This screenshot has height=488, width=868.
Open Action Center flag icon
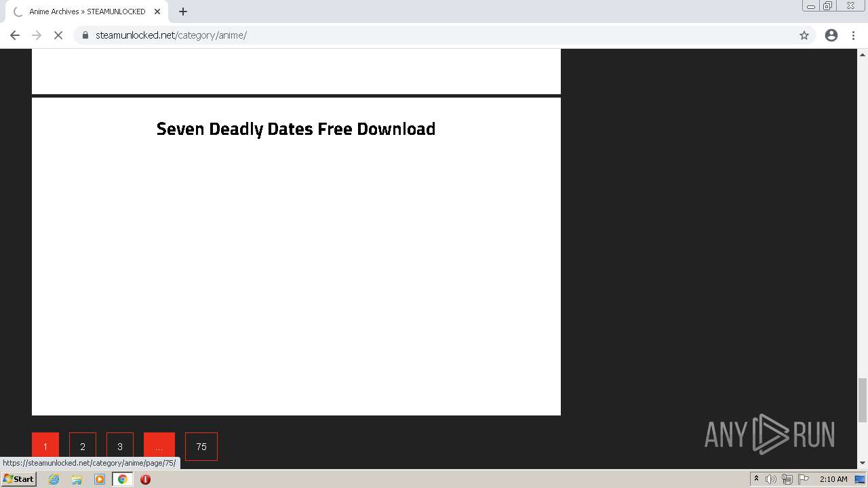tap(804, 479)
